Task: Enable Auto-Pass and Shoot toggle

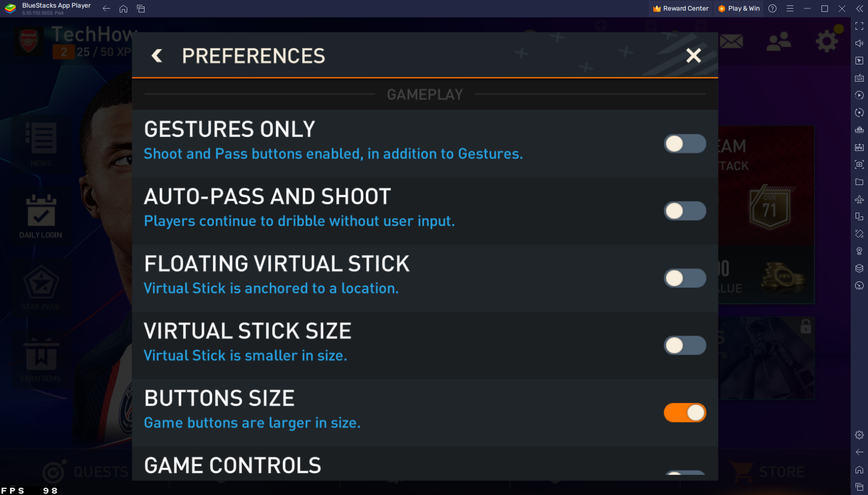Action: point(684,211)
